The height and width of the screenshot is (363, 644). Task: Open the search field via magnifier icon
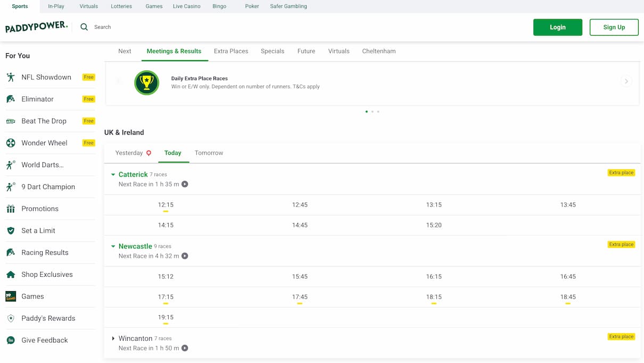84,27
